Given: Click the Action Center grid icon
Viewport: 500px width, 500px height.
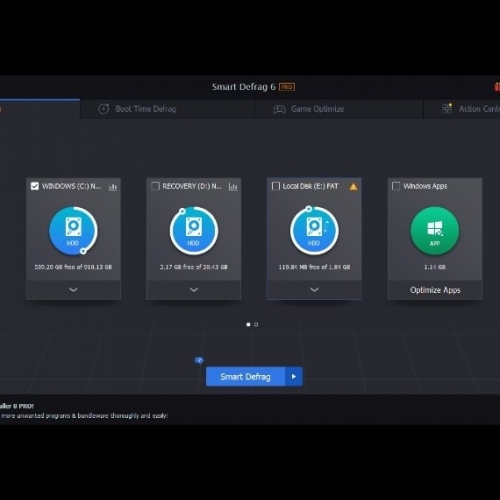Looking at the screenshot, I should coord(447,108).
